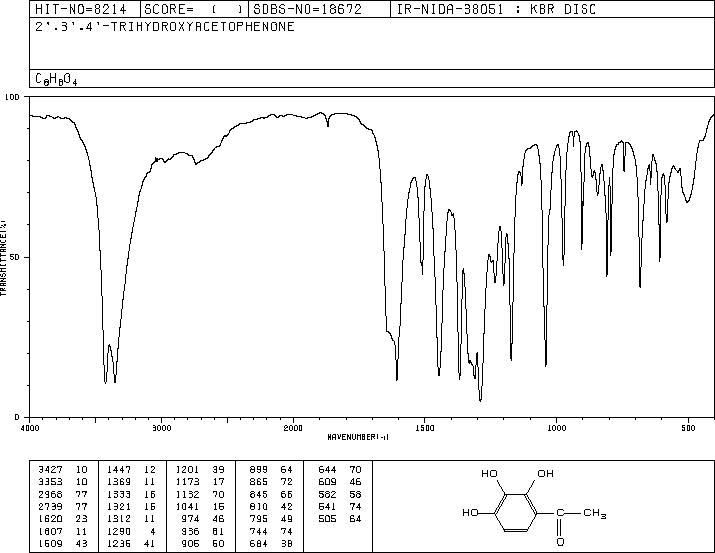The width and height of the screenshot is (715, 553).
Task: Select peak table entry 644
Action: click(x=327, y=470)
